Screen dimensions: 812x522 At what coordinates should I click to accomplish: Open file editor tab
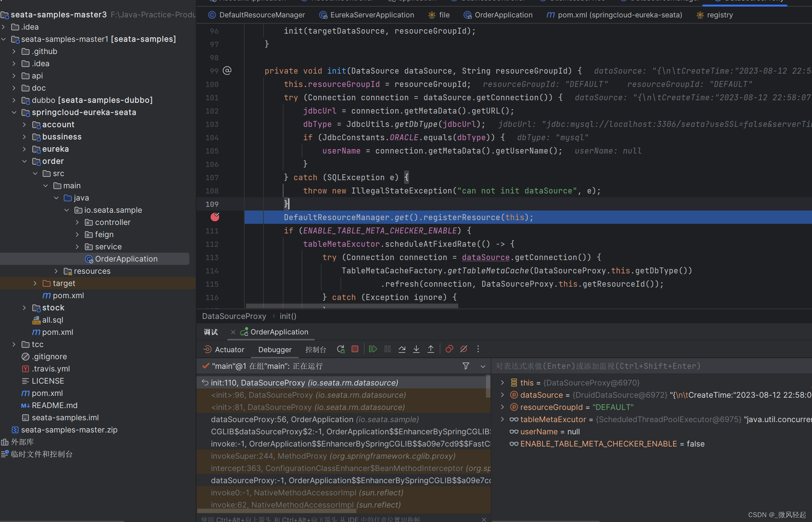(x=439, y=15)
